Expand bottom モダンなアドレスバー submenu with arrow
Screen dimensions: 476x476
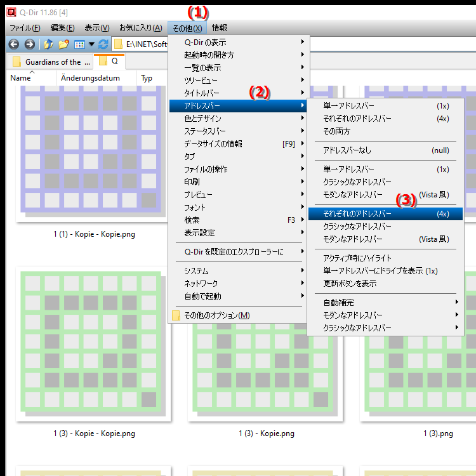385,315
